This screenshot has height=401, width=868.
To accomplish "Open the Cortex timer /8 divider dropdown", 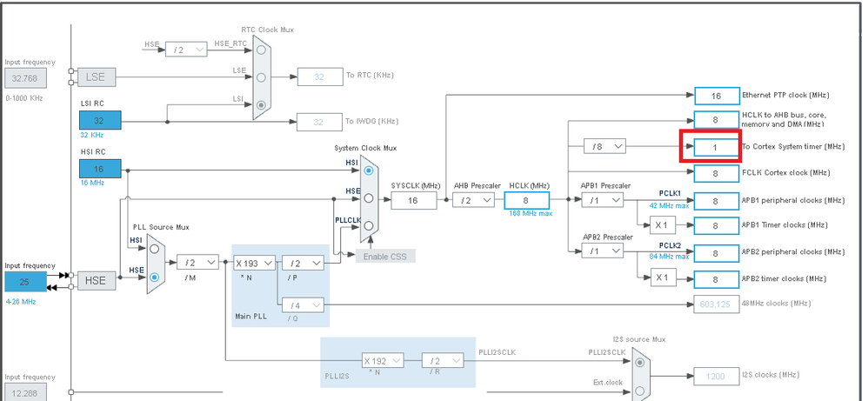I will coord(604,147).
